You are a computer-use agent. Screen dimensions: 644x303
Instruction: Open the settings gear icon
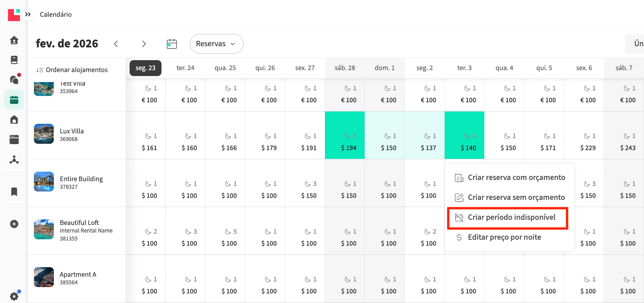click(x=14, y=296)
